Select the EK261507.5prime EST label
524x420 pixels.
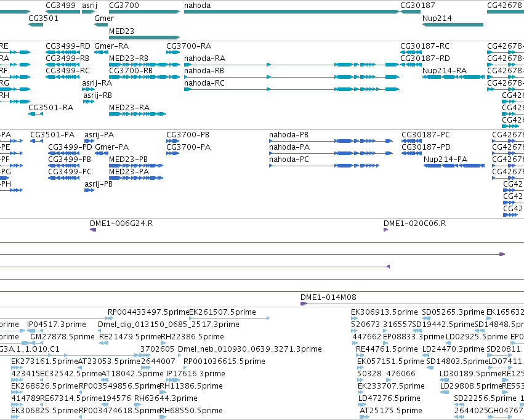(222, 312)
